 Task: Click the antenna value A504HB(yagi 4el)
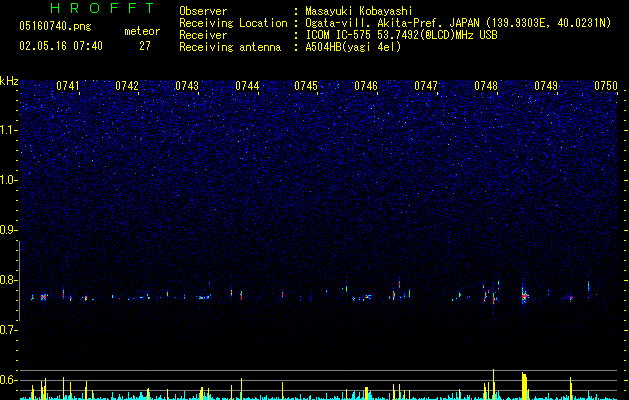pyautogui.click(x=353, y=47)
